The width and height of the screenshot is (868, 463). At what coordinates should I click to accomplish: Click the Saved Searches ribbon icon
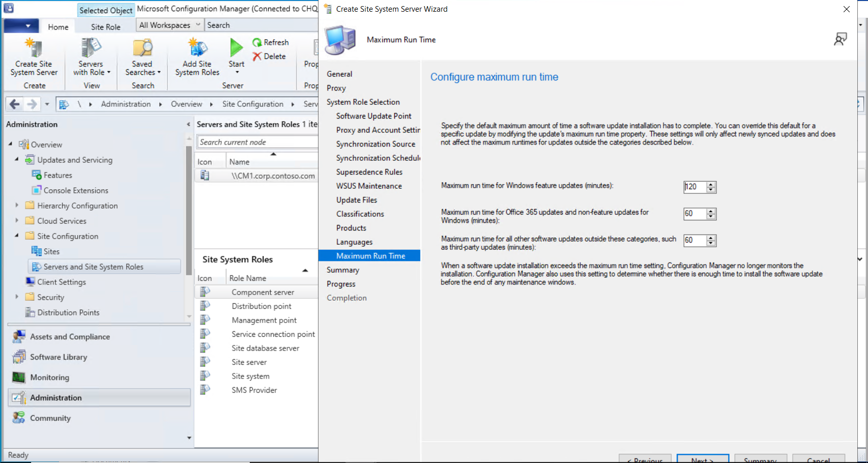coord(142,48)
